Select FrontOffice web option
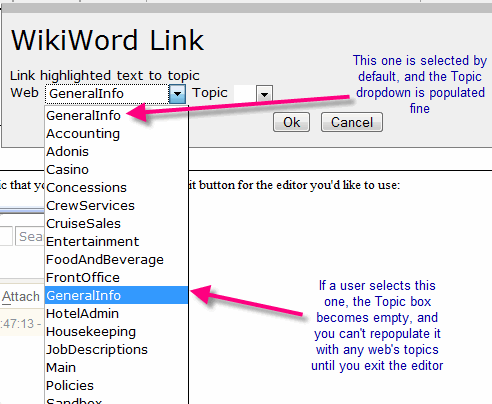Viewport: 492px width, 404px height. pos(116,278)
